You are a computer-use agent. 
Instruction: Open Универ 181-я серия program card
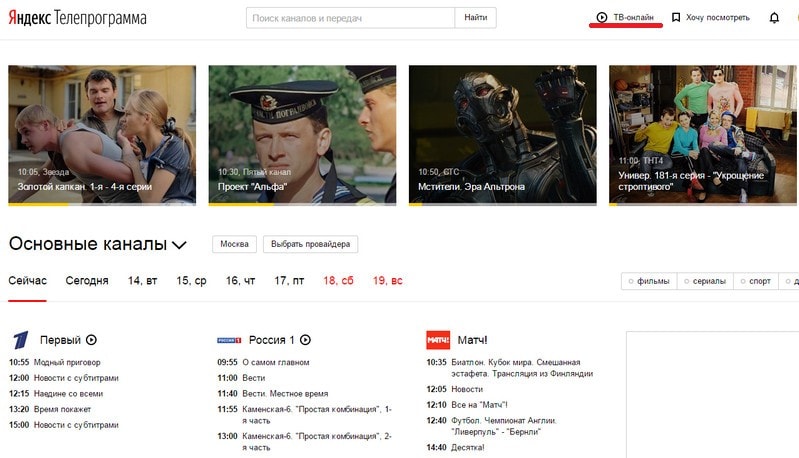point(703,136)
